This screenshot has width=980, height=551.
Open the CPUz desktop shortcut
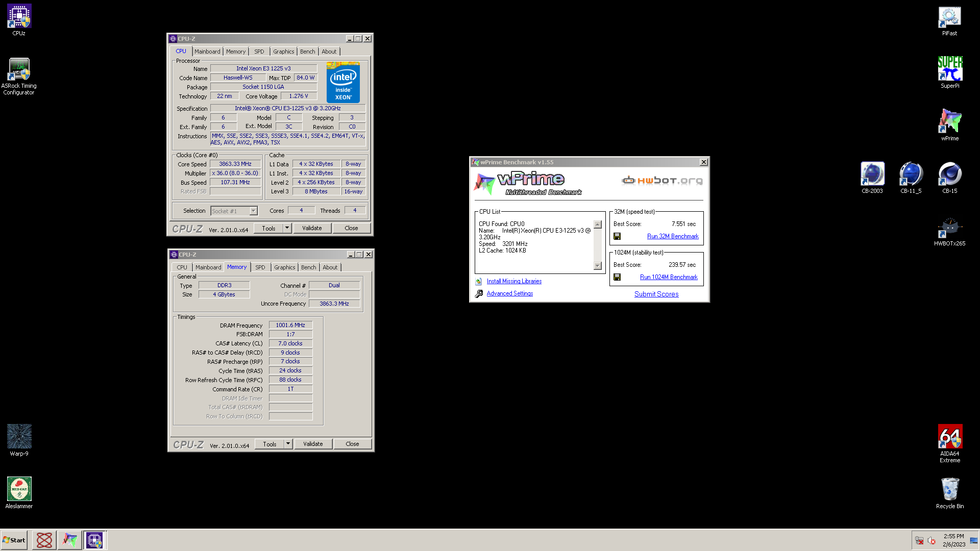[19, 20]
